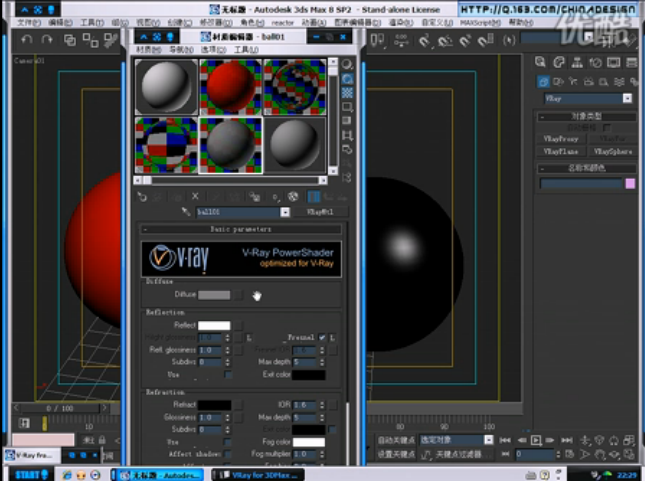Open the material name ball101 dropdown

[285, 212]
